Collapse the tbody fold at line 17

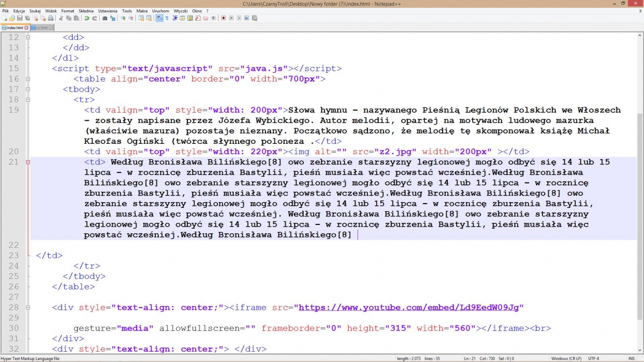point(28,89)
